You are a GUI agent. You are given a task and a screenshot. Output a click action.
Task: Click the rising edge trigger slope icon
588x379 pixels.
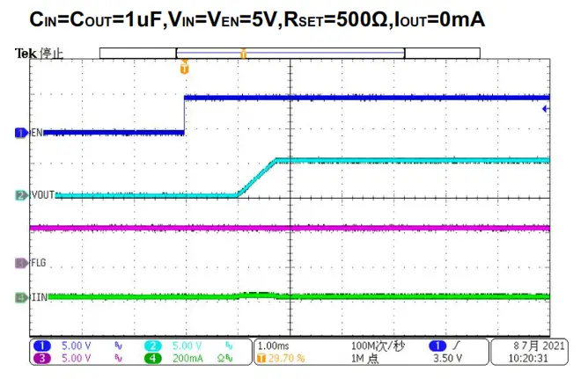(456, 346)
